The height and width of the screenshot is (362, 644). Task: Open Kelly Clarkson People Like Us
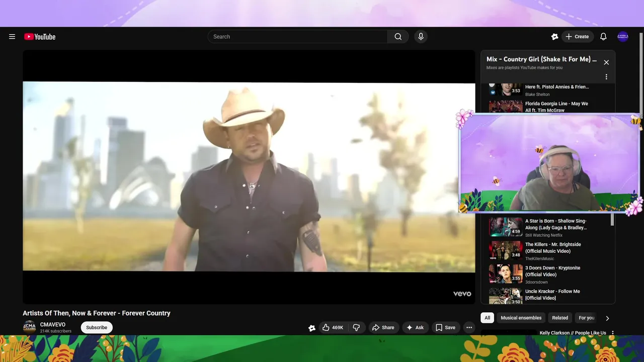coord(573,333)
